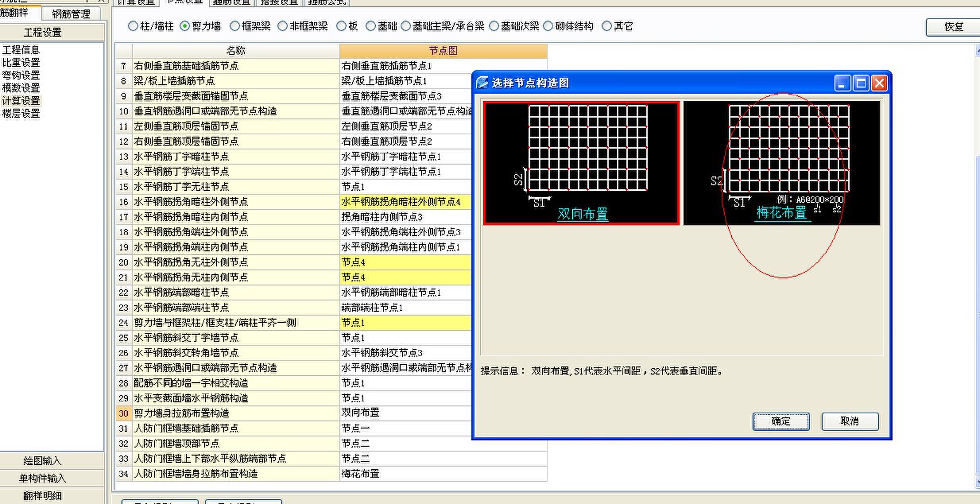Open 工程信息 in the left list

click(x=21, y=50)
